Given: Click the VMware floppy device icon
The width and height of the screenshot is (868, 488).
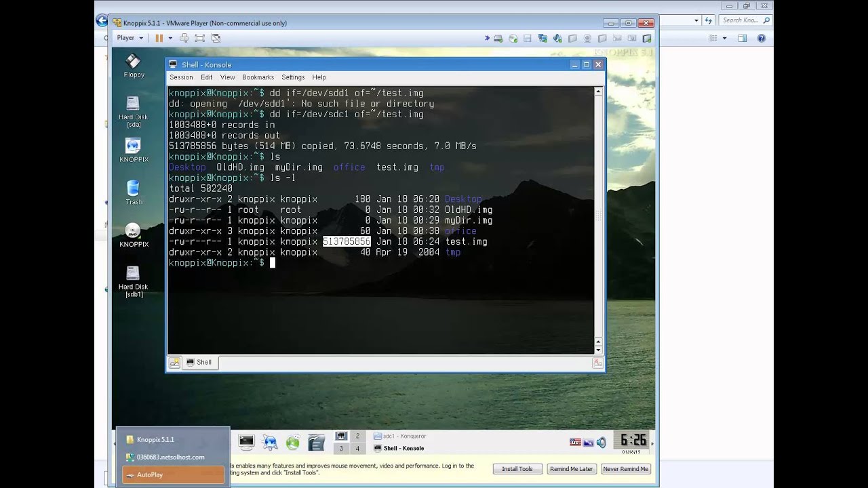Looking at the screenshot, I should (x=528, y=39).
